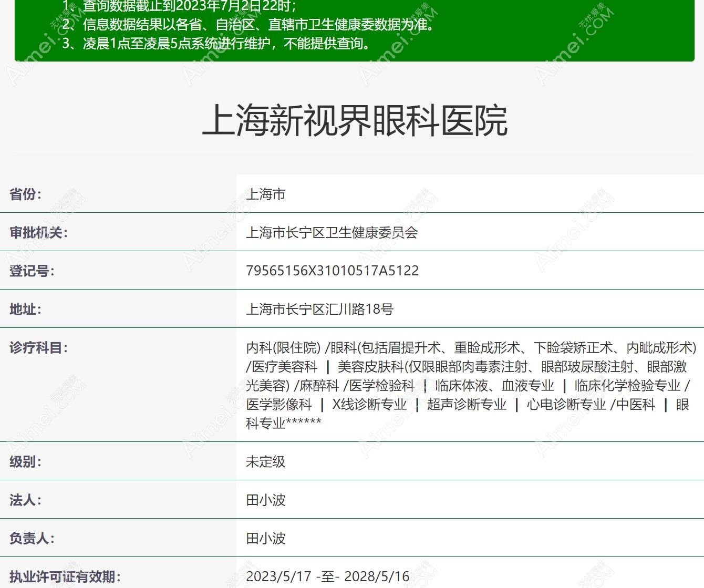
Task: Click the 诊疗科目 description paragraph
Action: point(471,385)
